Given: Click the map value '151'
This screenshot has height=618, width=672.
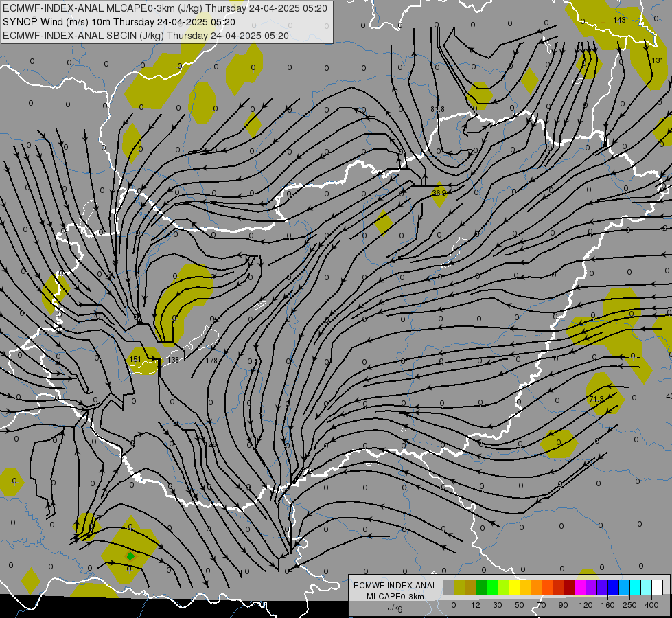Looking at the screenshot, I should point(135,359).
